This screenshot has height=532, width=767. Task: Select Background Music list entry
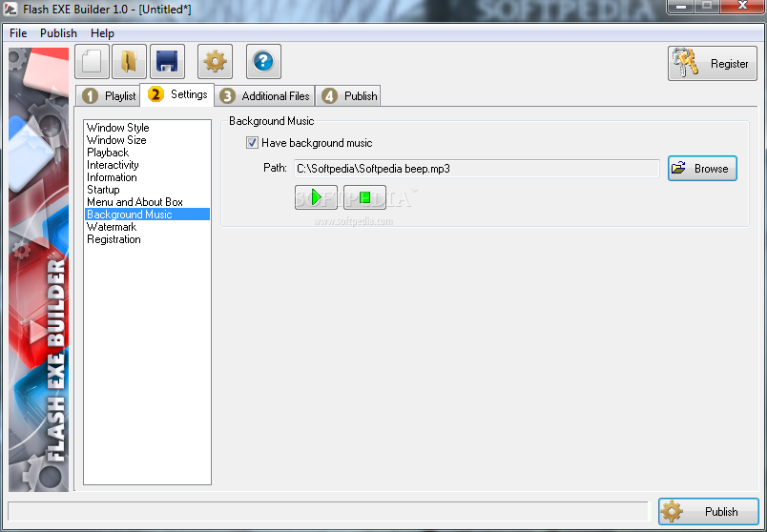click(147, 215)
